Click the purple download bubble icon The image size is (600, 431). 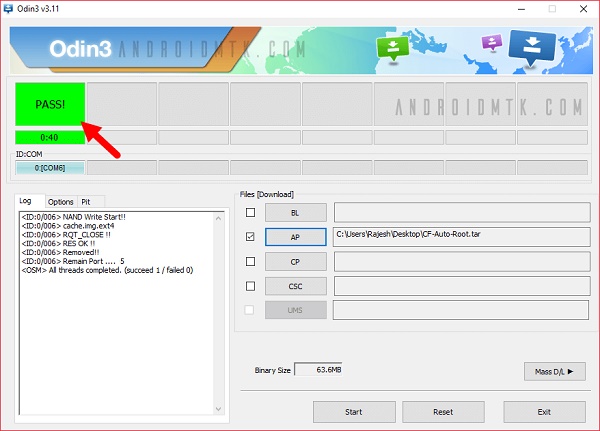[492, 43]
